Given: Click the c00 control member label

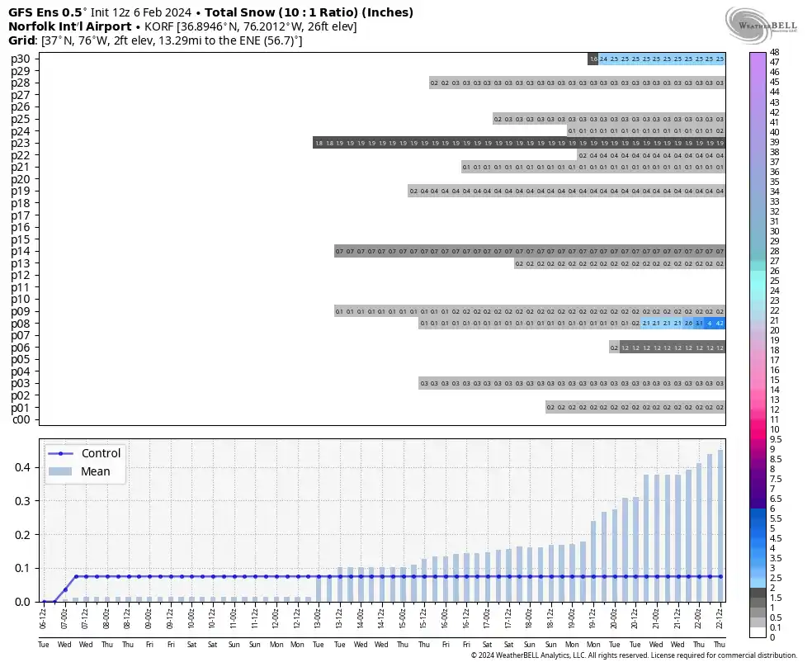Looking at the screenshot, I should click(21, 420).
